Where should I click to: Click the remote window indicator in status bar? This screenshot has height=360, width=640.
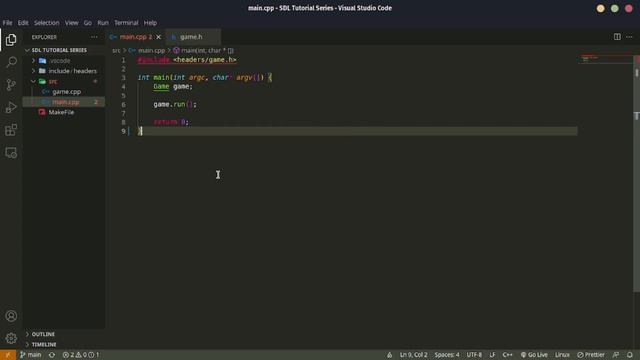(8, 355)
